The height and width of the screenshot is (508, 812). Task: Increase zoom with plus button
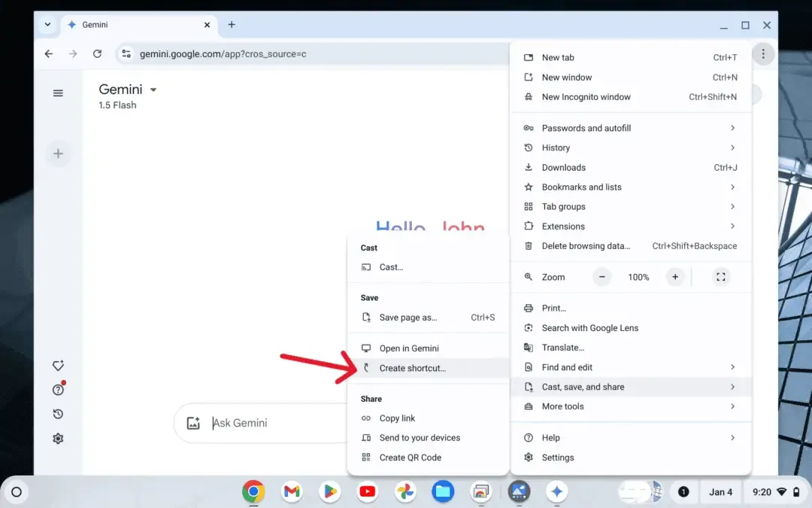coord(674,277)
